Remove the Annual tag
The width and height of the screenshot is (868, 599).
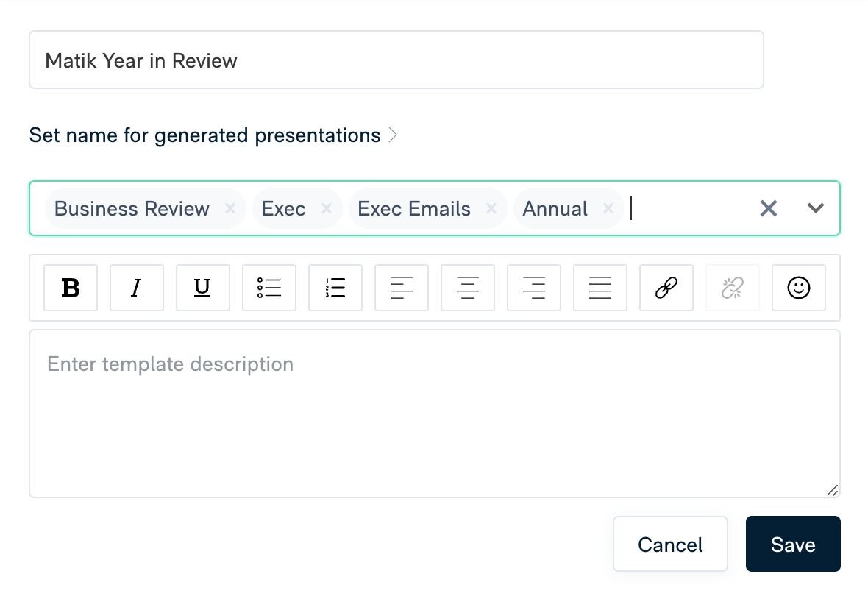pyautogui.click(x=608, y=208)
